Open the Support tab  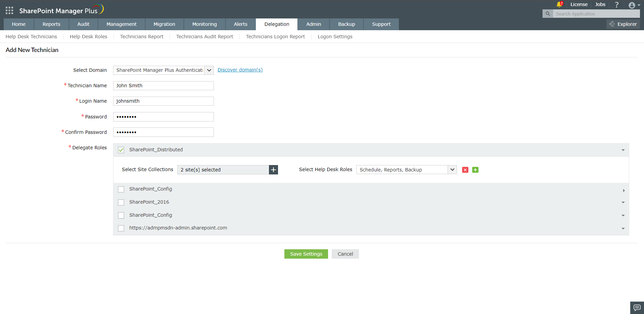(381, 24)
